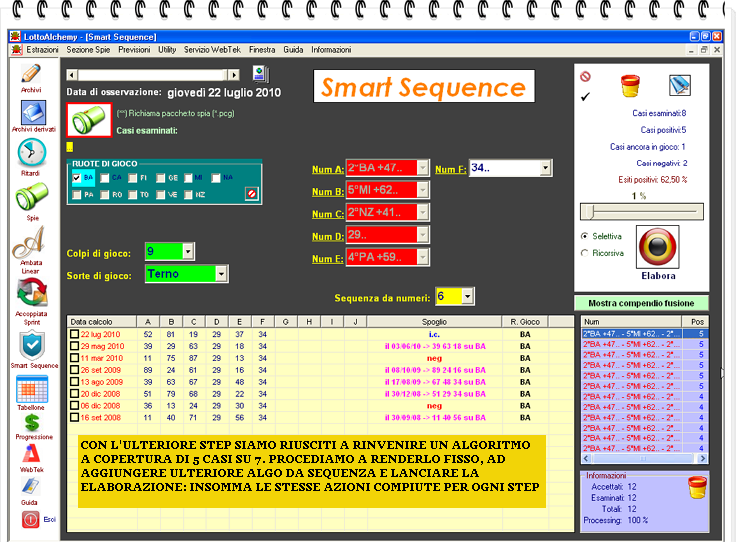
Task: Open the Finestra menu
Action: pos(262,50)
